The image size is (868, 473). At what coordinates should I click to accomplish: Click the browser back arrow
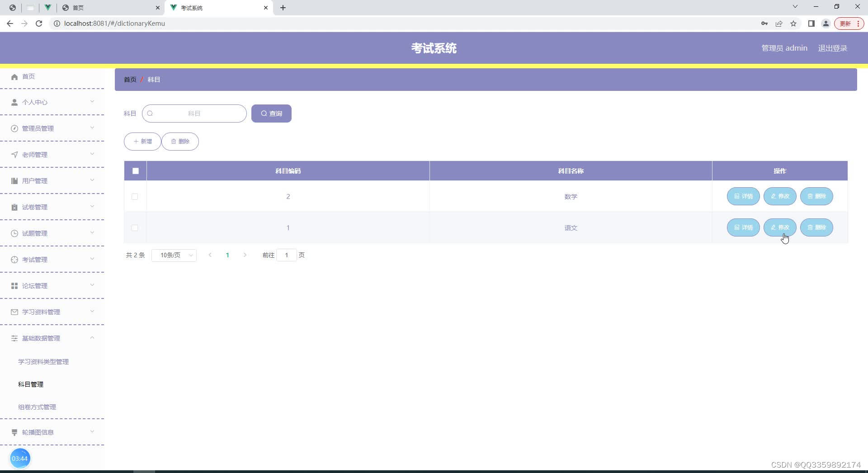(10, 24)
